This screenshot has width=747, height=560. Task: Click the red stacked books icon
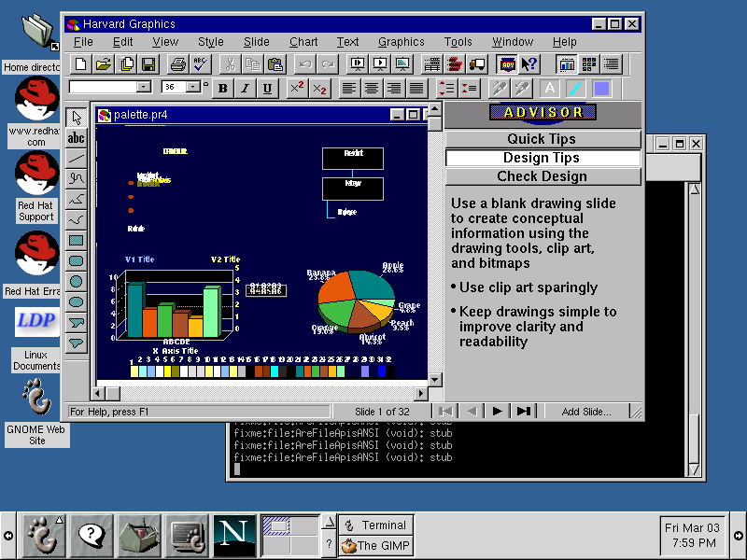tap(455, 64)
